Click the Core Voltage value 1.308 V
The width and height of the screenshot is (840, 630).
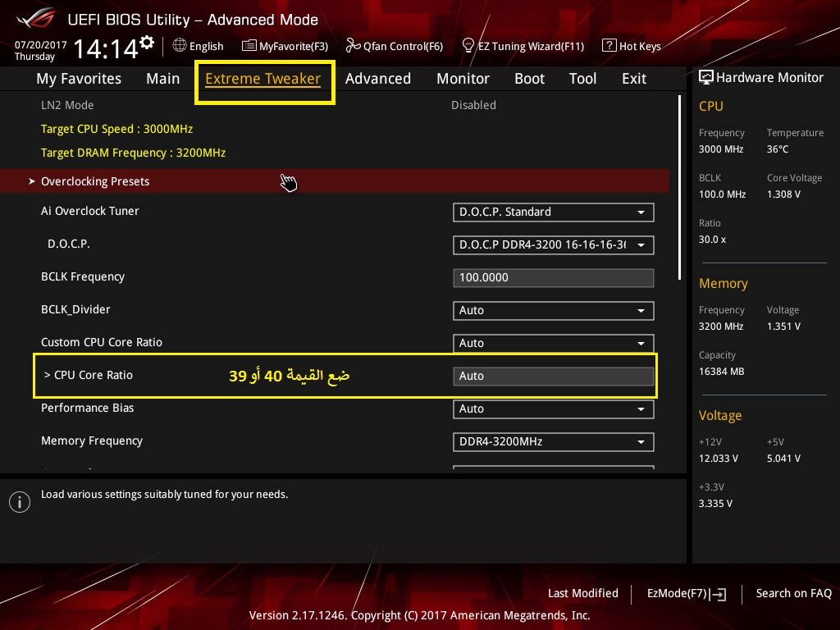[783, 194]
